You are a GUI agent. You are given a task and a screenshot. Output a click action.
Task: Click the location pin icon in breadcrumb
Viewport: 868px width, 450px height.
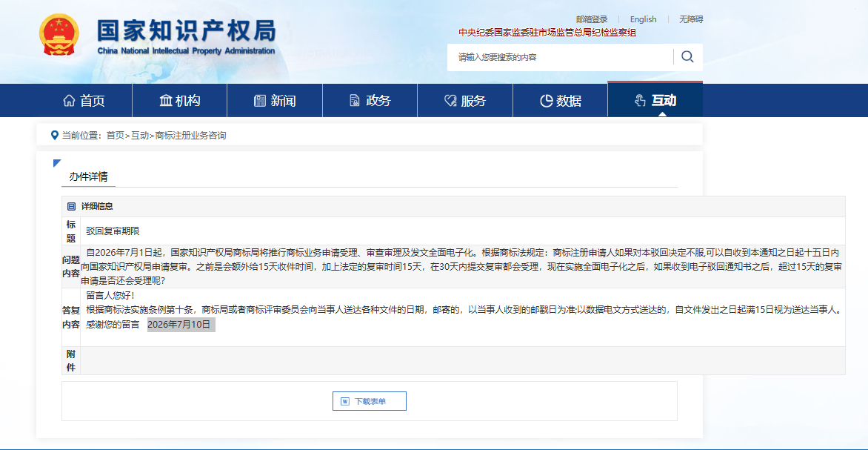pos(54,135)
